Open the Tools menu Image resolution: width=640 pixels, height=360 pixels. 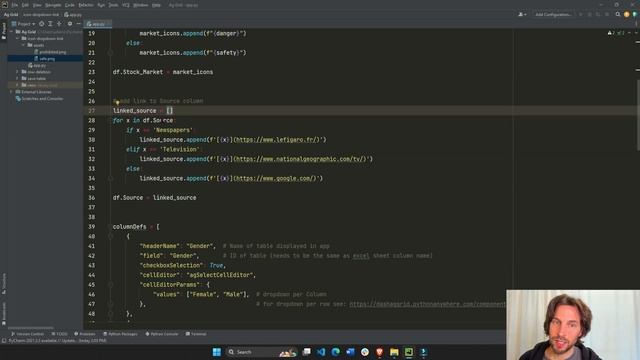[x=113, y=5]
